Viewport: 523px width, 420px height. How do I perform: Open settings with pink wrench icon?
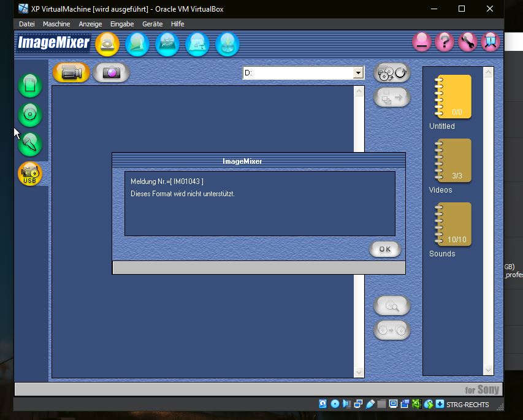[467, 42]
